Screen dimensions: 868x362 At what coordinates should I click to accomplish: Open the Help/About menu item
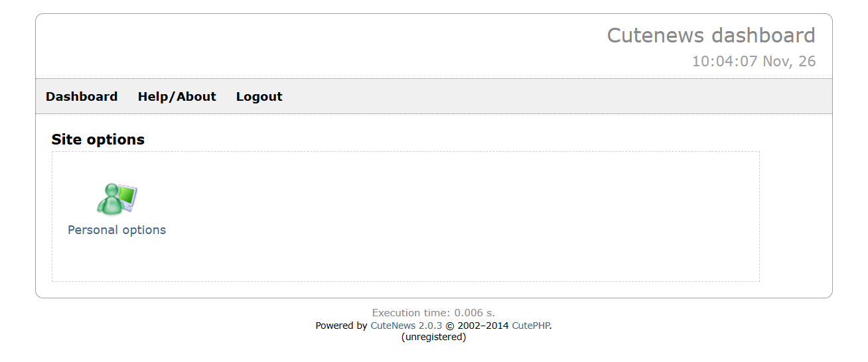coord(177,97)
